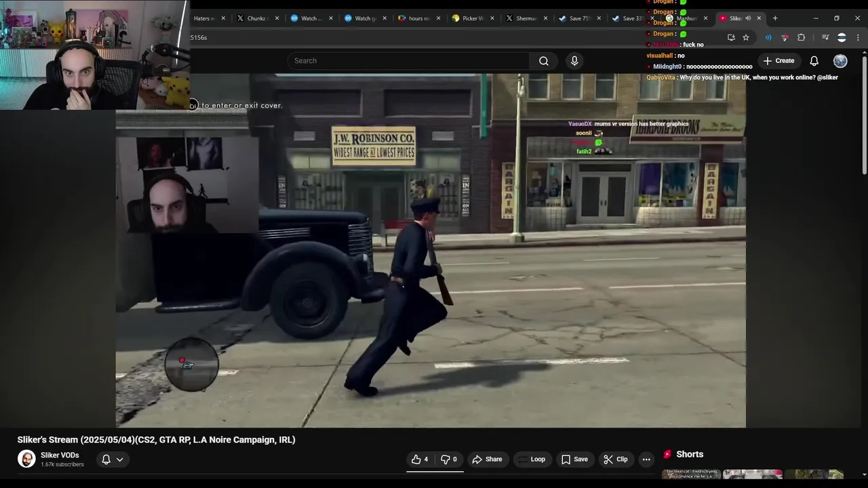Focus the YouTube Search field

coord(409,61)
